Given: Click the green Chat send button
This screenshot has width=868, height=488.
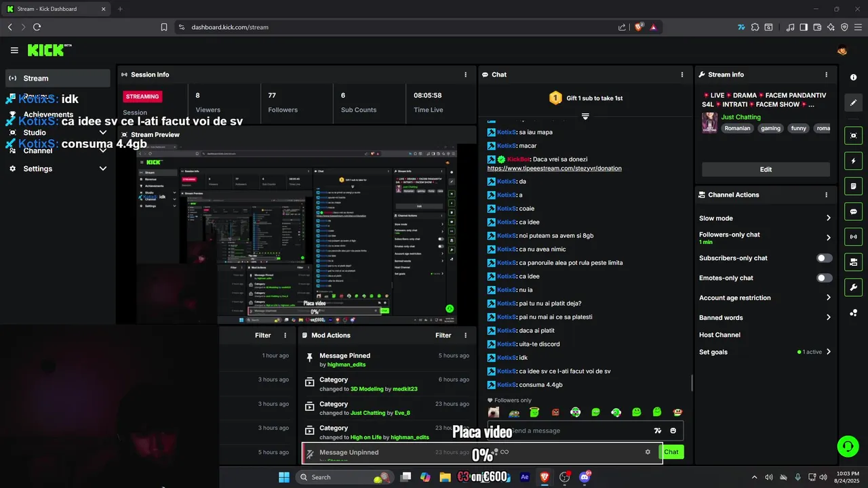Looking at the screenshot, I should click(671, 452).
